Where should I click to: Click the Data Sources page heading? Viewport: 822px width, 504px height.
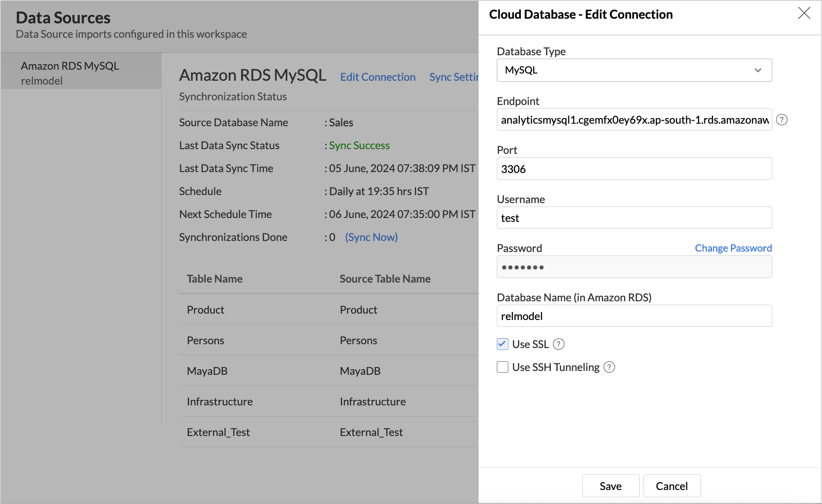(x=63, y=18)
